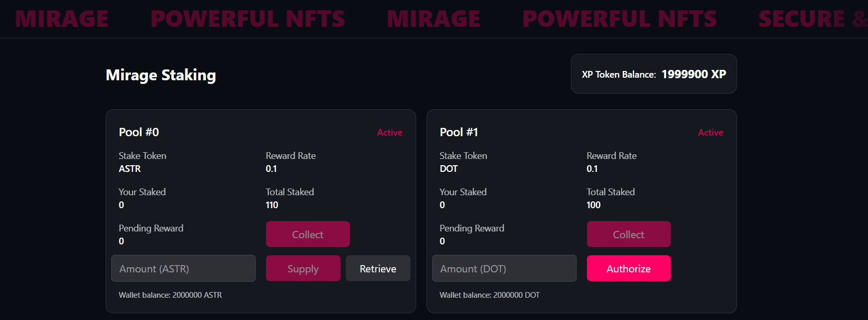Select the Pool #1 title

pos(459,132)
